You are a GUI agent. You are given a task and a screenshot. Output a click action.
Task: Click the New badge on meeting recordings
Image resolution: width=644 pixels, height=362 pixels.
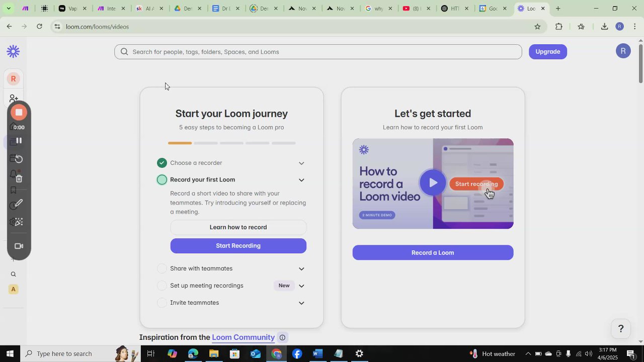284,286
